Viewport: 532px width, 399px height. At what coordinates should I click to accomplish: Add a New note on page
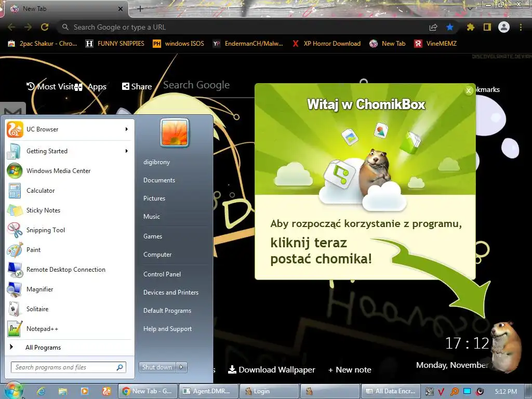pos(350,370)
